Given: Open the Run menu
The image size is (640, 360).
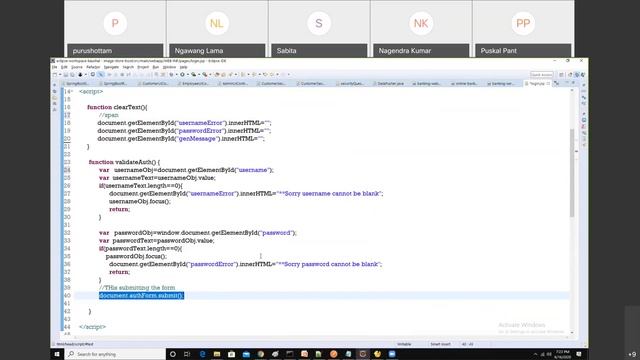Looking at the screenshot, I should coord(156,67).
